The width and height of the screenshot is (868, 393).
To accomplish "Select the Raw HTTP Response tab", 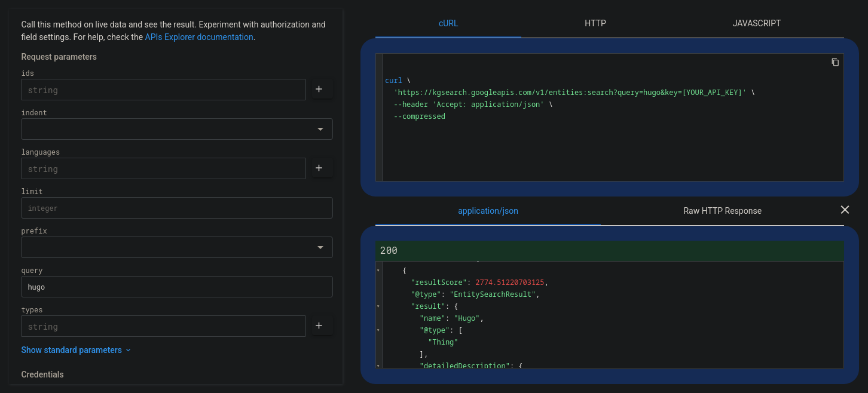I will point(722,211).
